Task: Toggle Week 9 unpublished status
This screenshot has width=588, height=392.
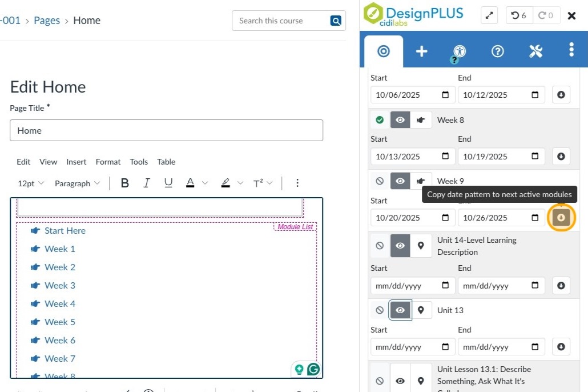Action: coord(380,181)
